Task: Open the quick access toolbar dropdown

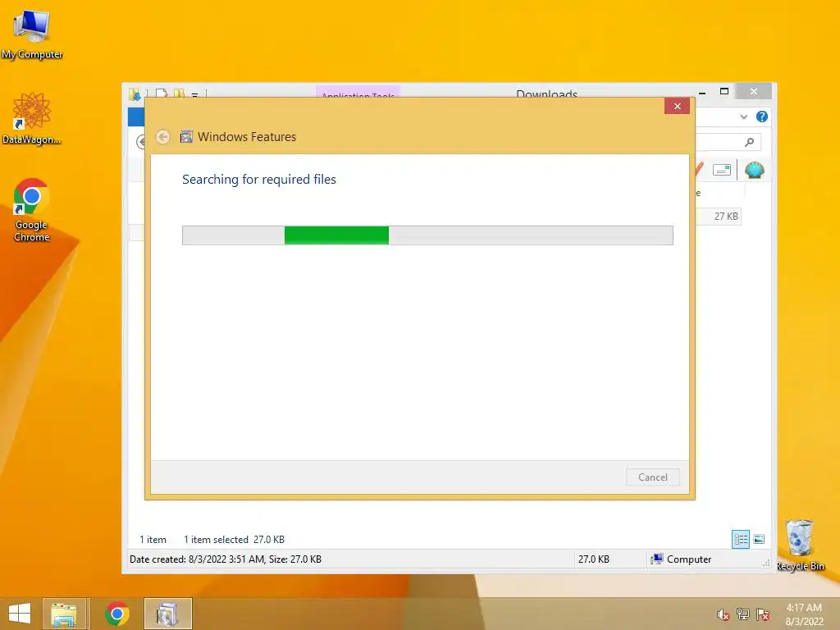Action: [x=195, y=95]
